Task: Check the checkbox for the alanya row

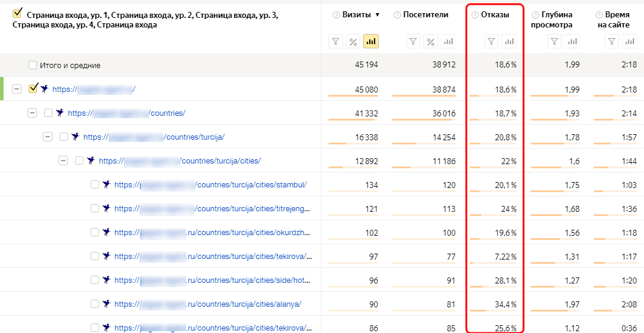Action: [95, 304]
